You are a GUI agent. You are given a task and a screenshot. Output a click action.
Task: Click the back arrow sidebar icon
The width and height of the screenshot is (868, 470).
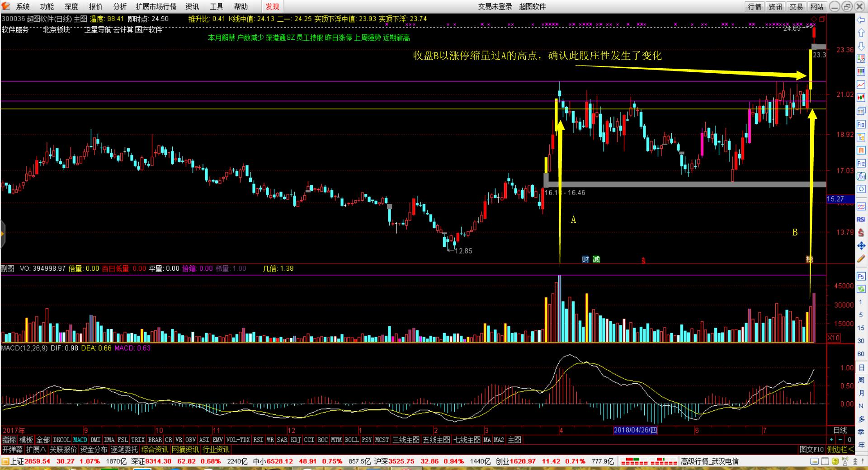(861, 20)
